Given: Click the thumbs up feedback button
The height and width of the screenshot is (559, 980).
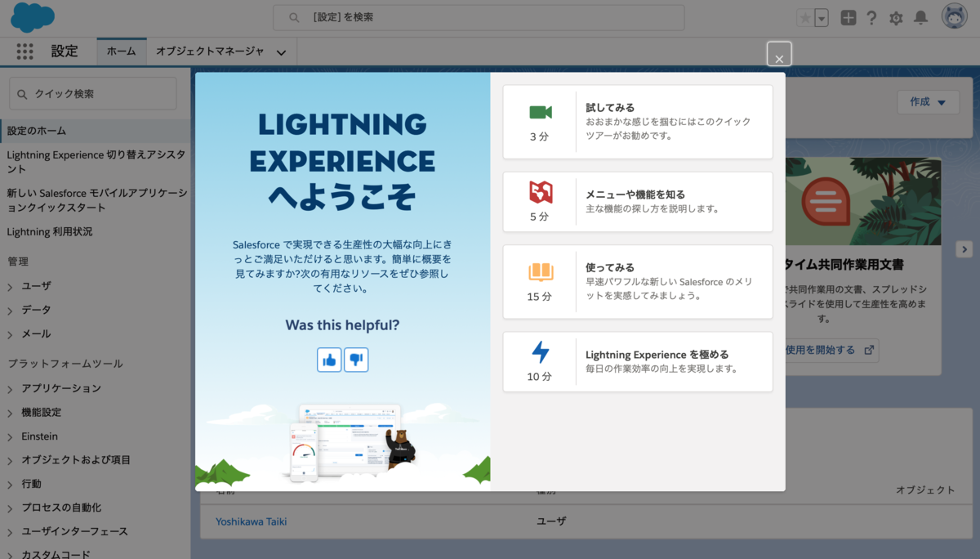Looking at the screenshot, I should [329, 360].
